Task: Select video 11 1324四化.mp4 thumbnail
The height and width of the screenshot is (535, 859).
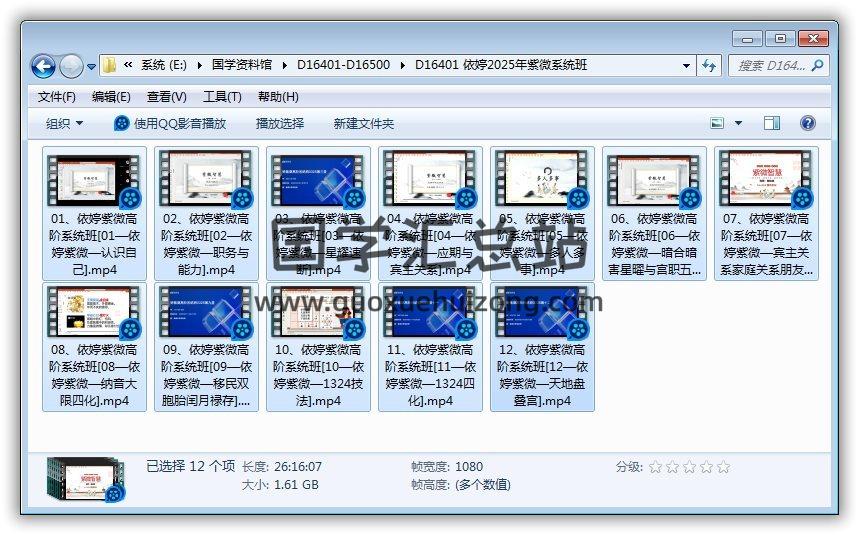Action: (430, 312)
